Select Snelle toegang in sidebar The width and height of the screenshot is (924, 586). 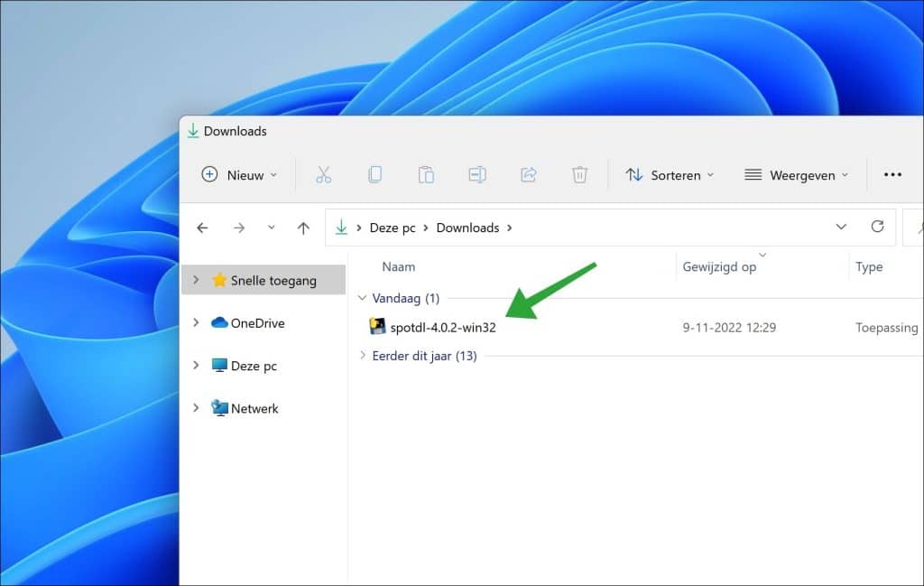[273, 280]
